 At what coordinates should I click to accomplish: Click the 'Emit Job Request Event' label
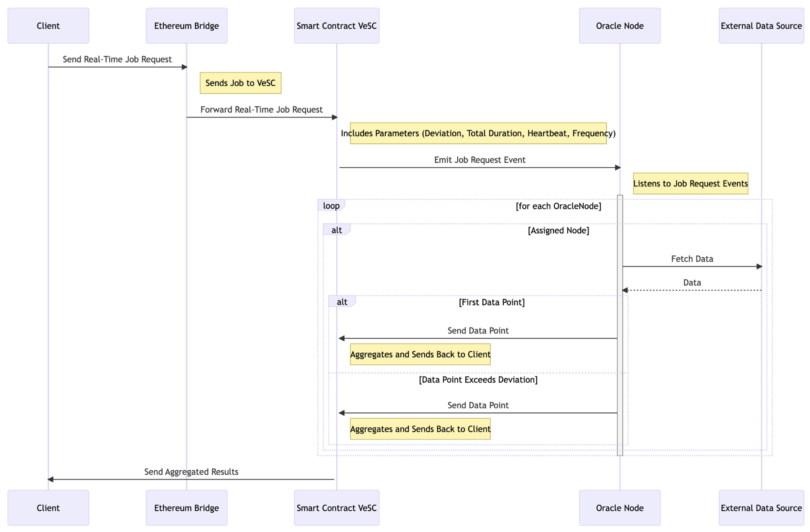pyautogui.click(x=480, y=160)
